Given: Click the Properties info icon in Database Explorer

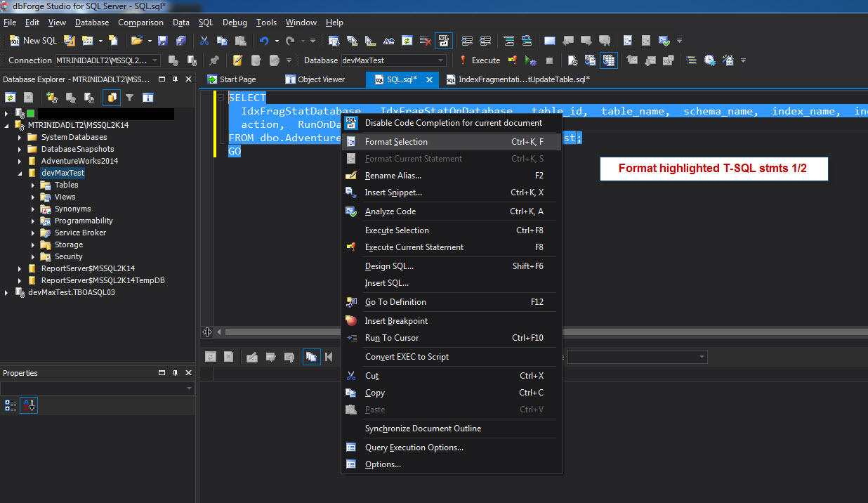Looking at the screenshot, I should pos(147,98).
